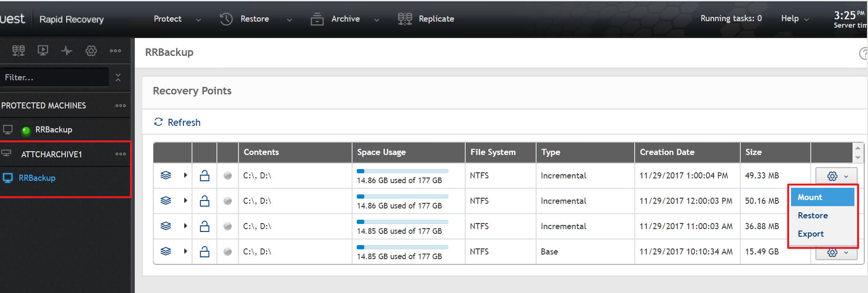Image resolution: width=868 pixels, height=293 pixels.
Task: Expand the 12:00:03 PM recovery point row
Action: click(x=185, y=201)
